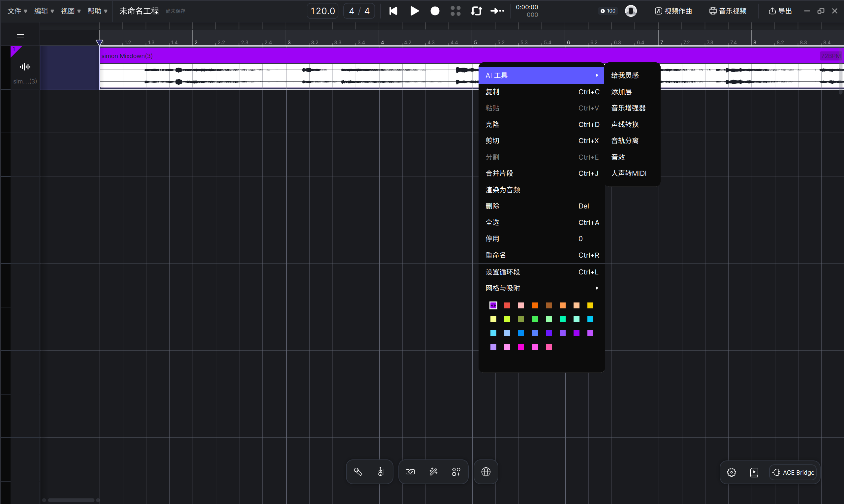The image size is (844, 504).
Task: Pick the bright green swatch in second row
Action: (535, 319)
